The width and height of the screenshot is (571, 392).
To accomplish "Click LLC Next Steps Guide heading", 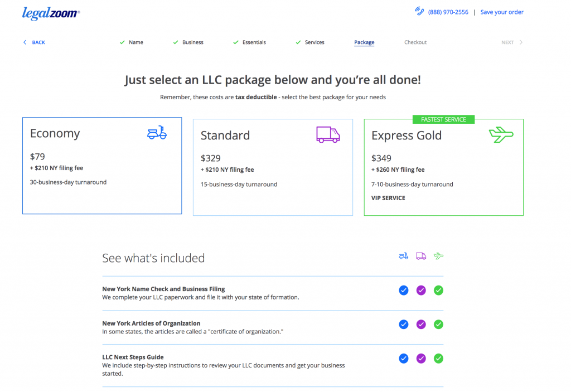I will (x=133, y=357).
